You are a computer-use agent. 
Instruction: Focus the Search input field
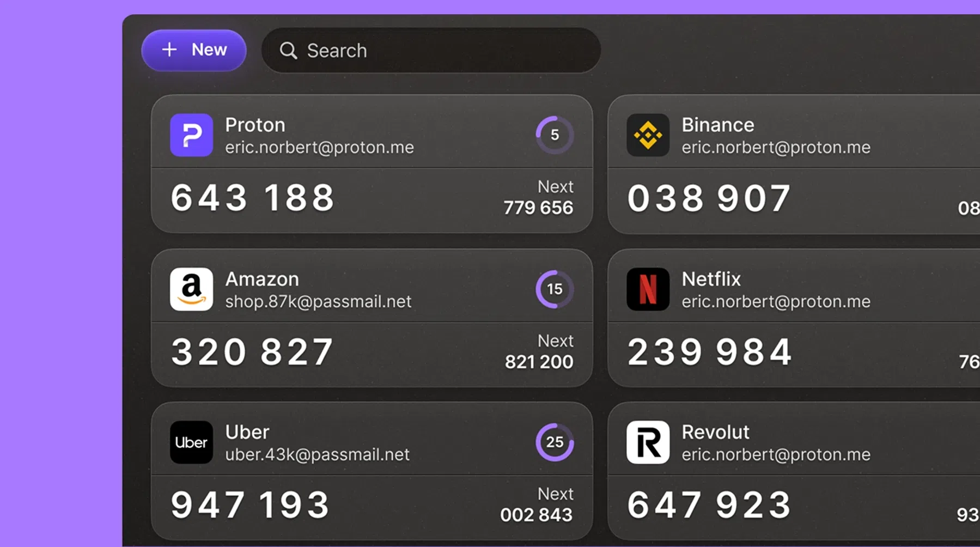[x=431, y=51]
